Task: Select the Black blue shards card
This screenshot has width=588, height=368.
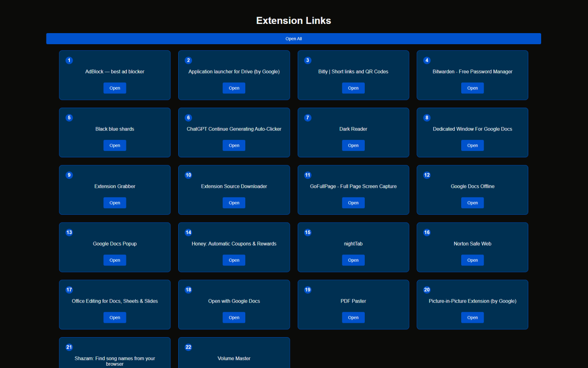Action: coord(114,132)
